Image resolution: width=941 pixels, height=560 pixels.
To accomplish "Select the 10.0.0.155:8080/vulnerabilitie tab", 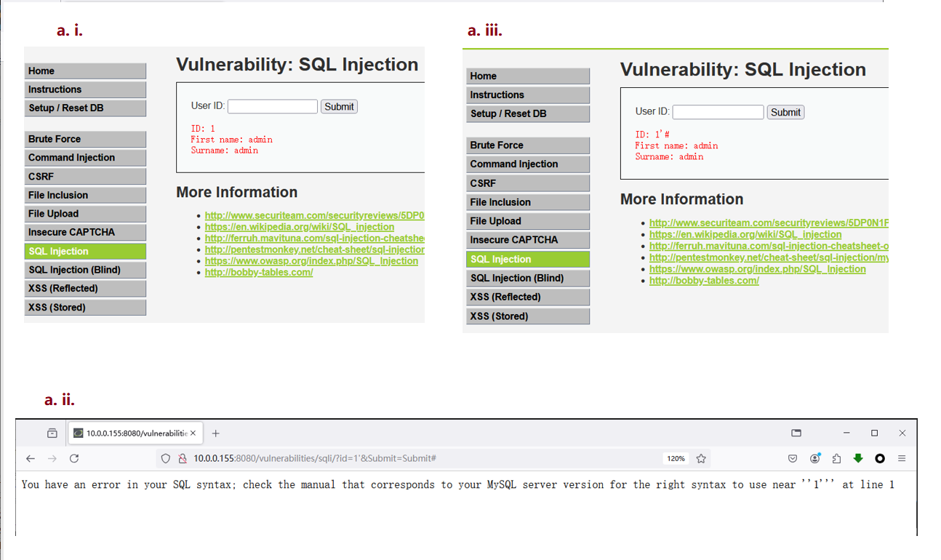I will [135, 433].
